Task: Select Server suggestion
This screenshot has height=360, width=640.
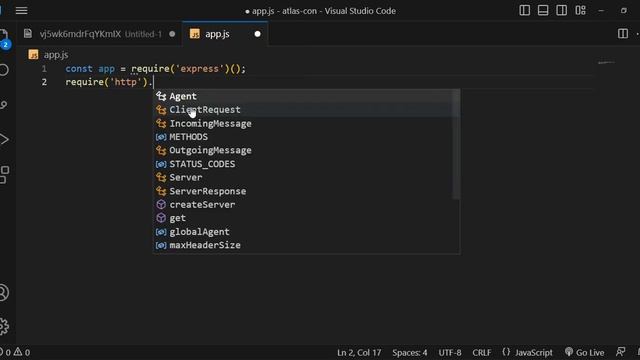Action: [x=306, y=178]
